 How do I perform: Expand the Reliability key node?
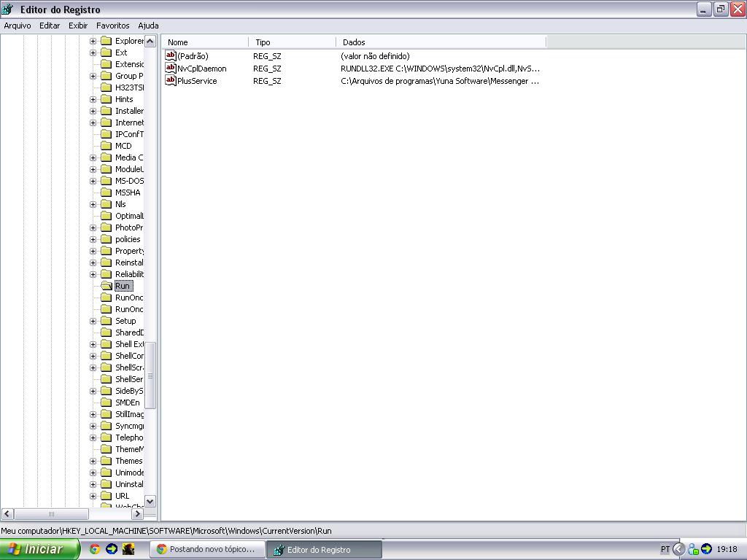tap(93, 274)
